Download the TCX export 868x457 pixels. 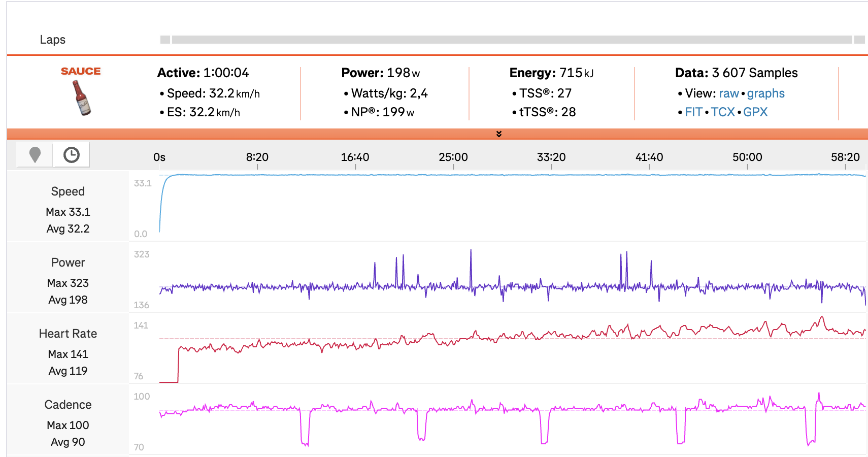[x=722, y=112]
